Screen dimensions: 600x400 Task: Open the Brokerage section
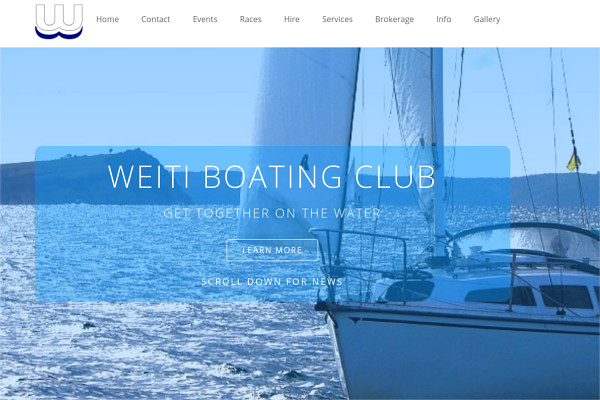pos(395,20)
